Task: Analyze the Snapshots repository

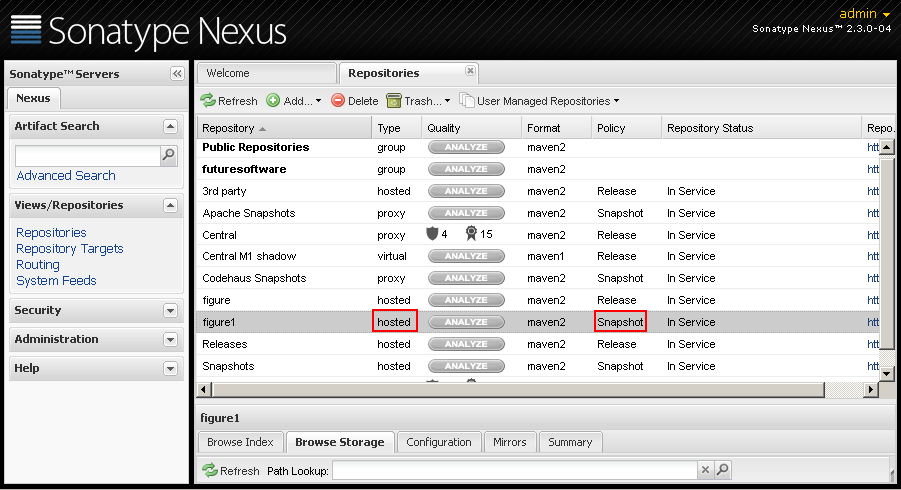Action: (x=466, y=366)
